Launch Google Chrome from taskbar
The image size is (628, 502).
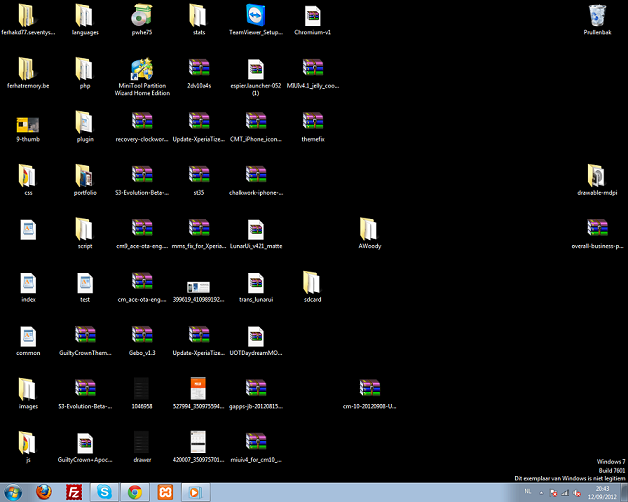pyautogui.click(x=135, y=491)
